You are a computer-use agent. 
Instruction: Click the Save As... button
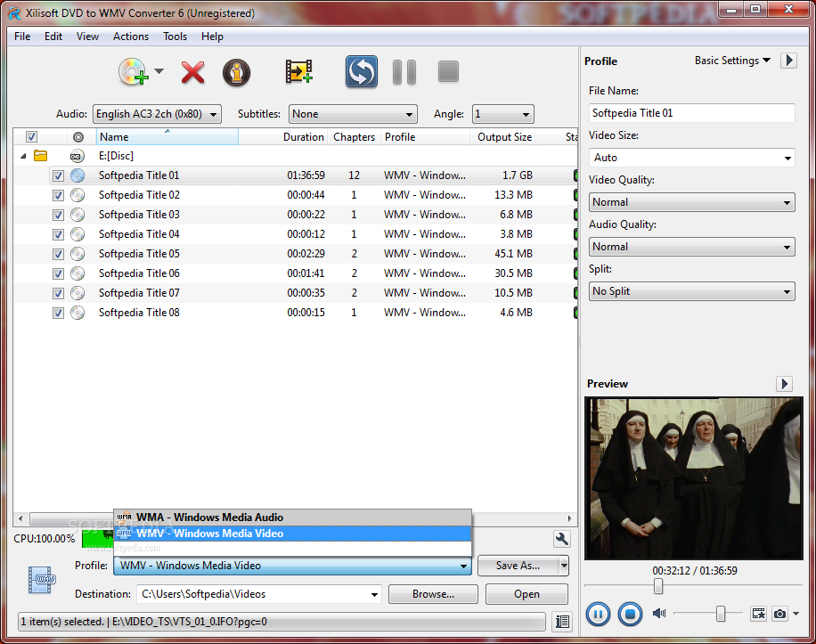(518, 566)
